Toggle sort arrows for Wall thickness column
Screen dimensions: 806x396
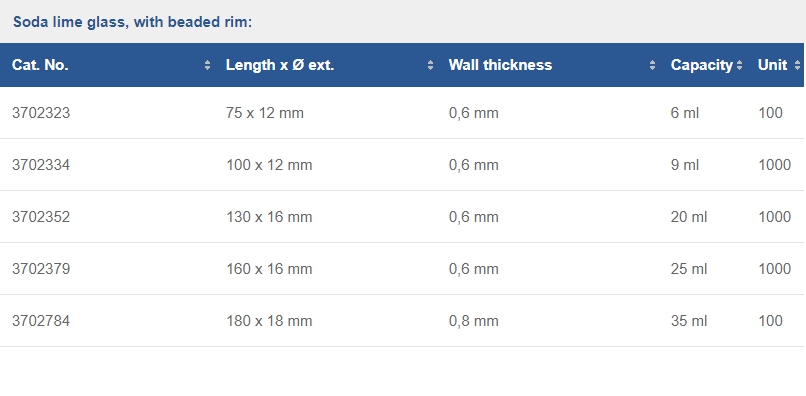pos(652,65)
